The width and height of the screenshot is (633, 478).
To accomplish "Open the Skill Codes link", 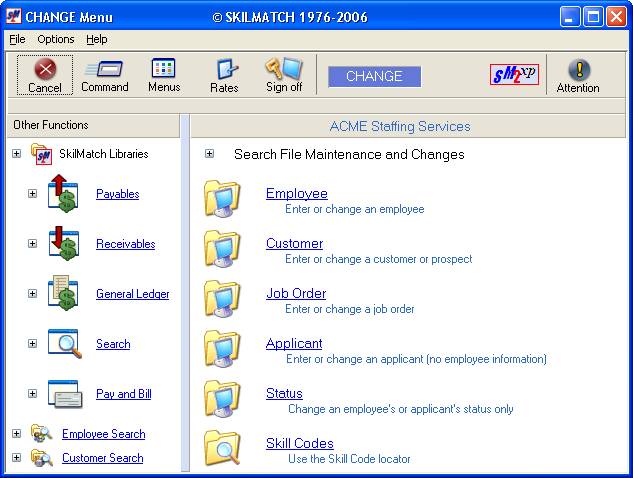I will point(300,444).
